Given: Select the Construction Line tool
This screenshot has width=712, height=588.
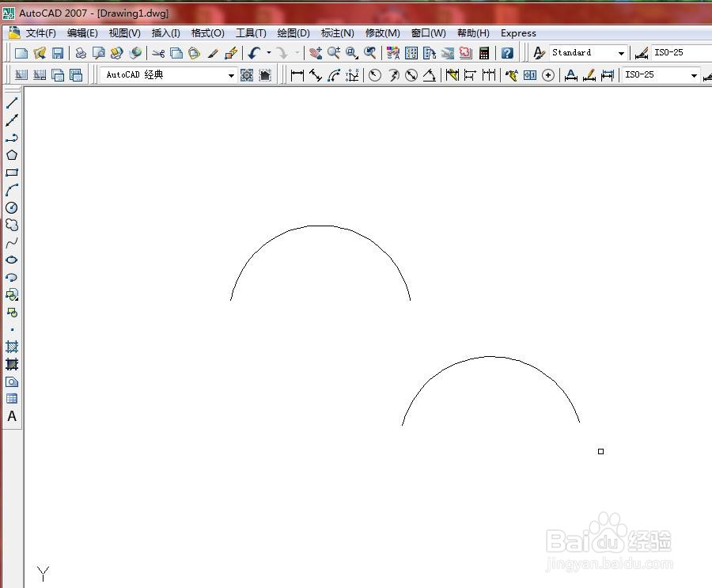Looking at the screenshot, I should click(12, 120).
